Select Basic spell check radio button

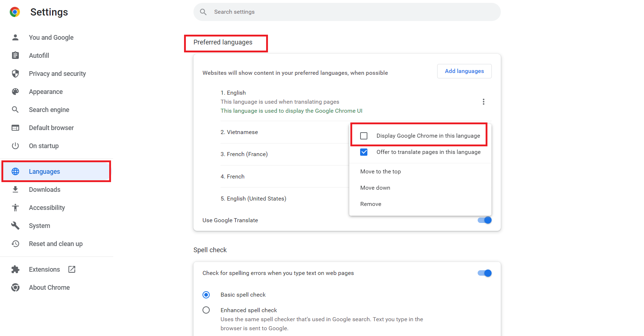(206, 295)
